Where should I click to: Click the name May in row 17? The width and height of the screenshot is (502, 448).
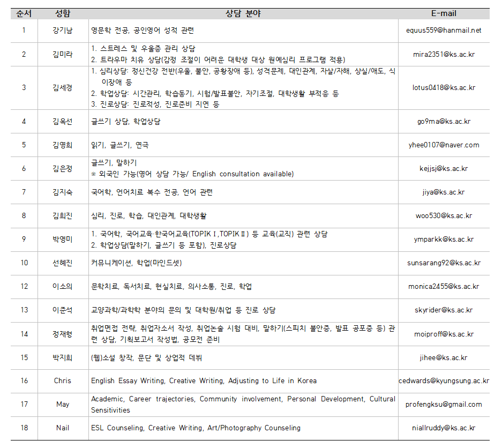coord(63,405)
